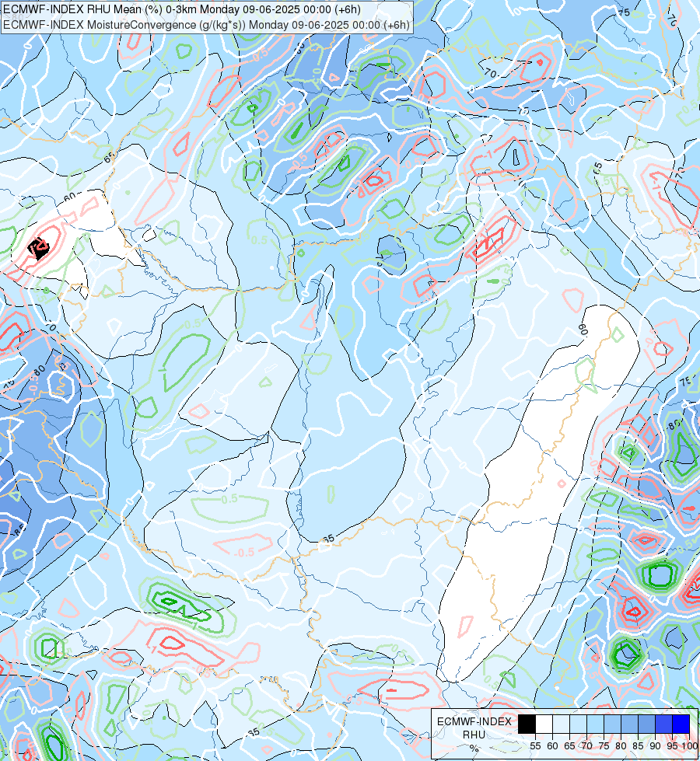
Task: Click the 75–80% humidity legend swatch
Action: 613,724
